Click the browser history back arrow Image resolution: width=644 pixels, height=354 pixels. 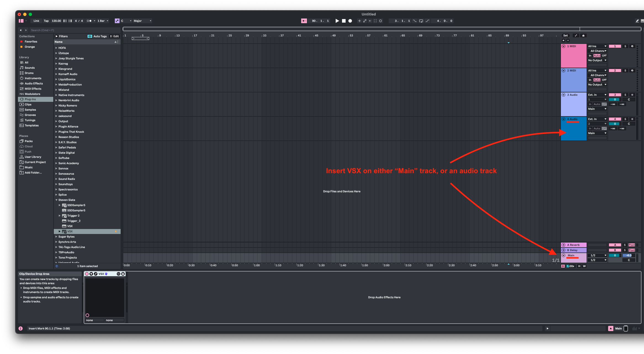[x=20, y=30]
